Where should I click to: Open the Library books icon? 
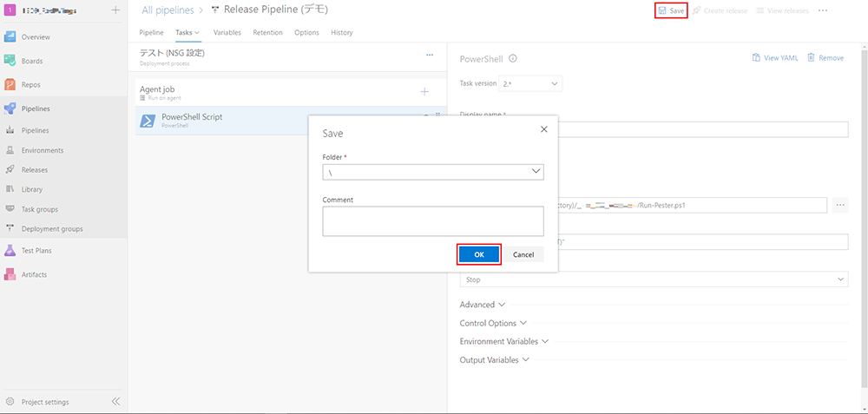click(10, 189)
